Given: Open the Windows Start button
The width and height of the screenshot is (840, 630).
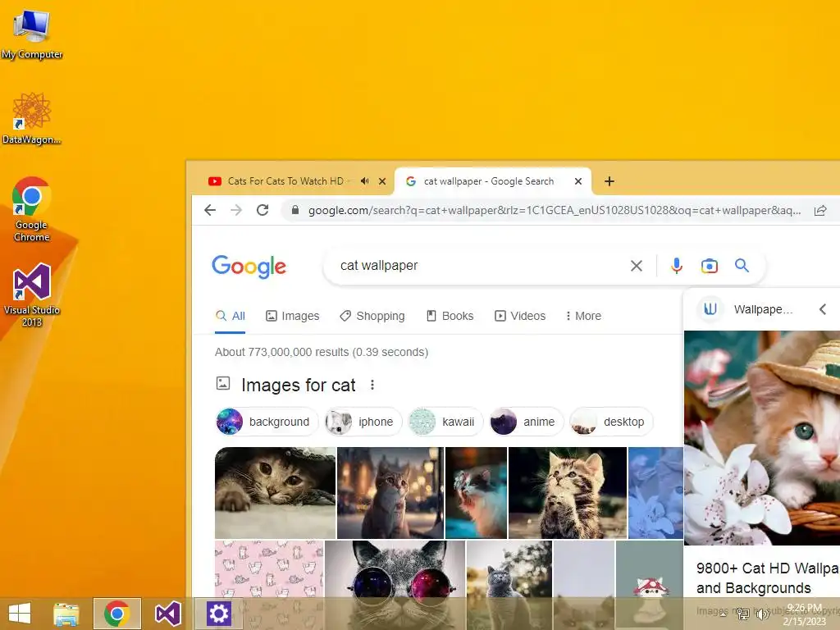Looking at the screenshot, I should pos(20,614).
